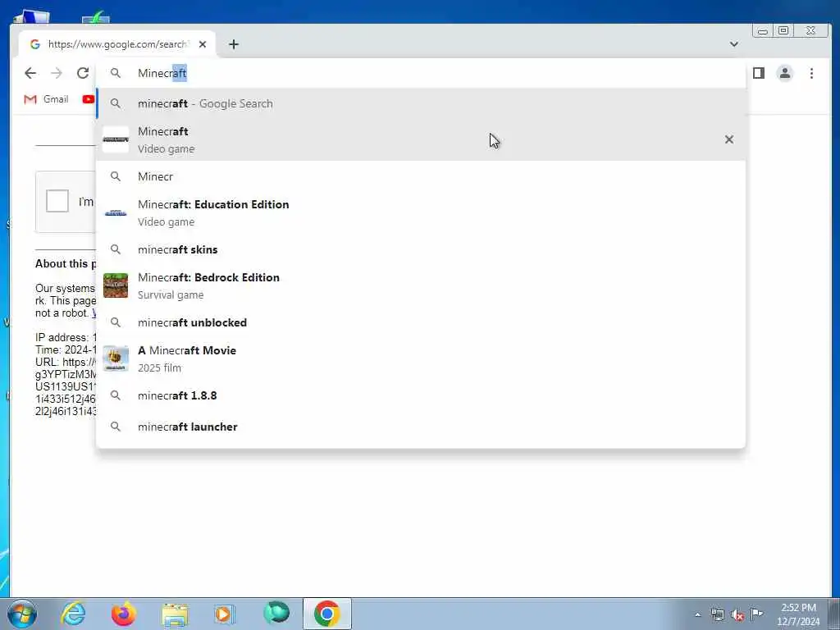Open the Chrome three-dot menu
This screenshot has height=630, width=840.
[x=811, y=73]
